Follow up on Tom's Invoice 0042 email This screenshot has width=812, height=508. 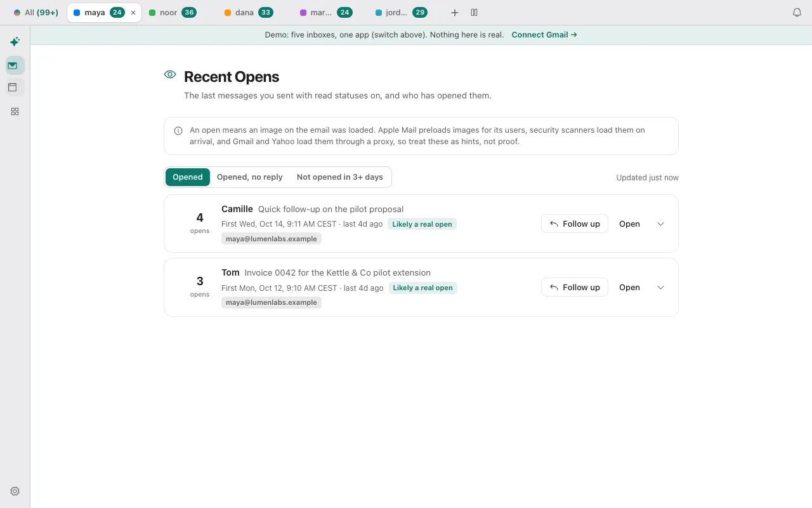tap(575, 287)
